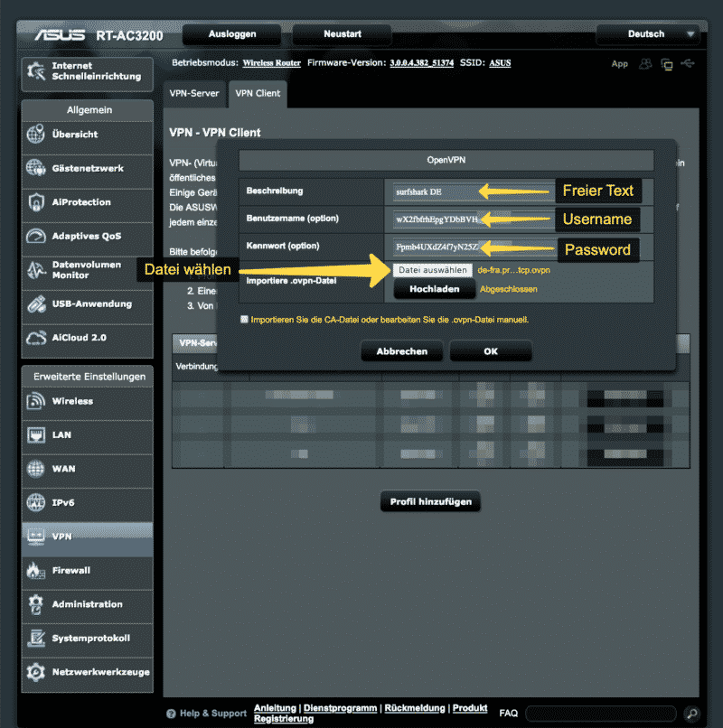Confirm the OpenVPN dialog with OK
This screenshot has width=723, height=728.
coord(491,351)
